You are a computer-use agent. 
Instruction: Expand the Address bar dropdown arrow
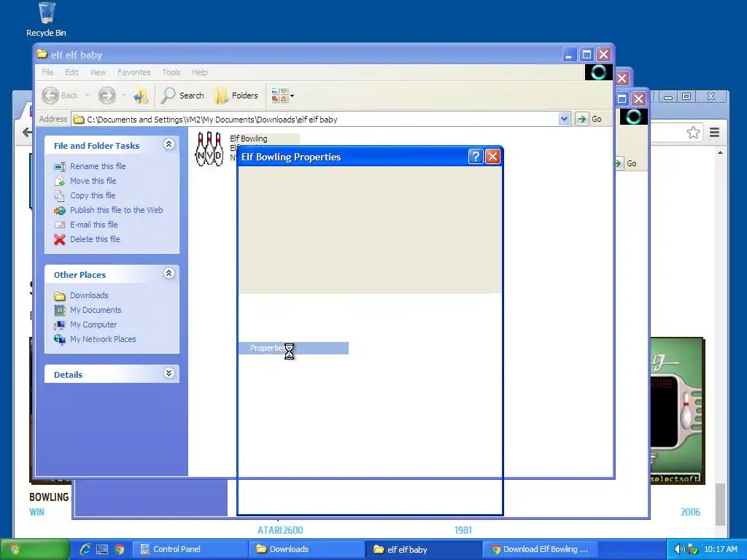pos(564,119)
